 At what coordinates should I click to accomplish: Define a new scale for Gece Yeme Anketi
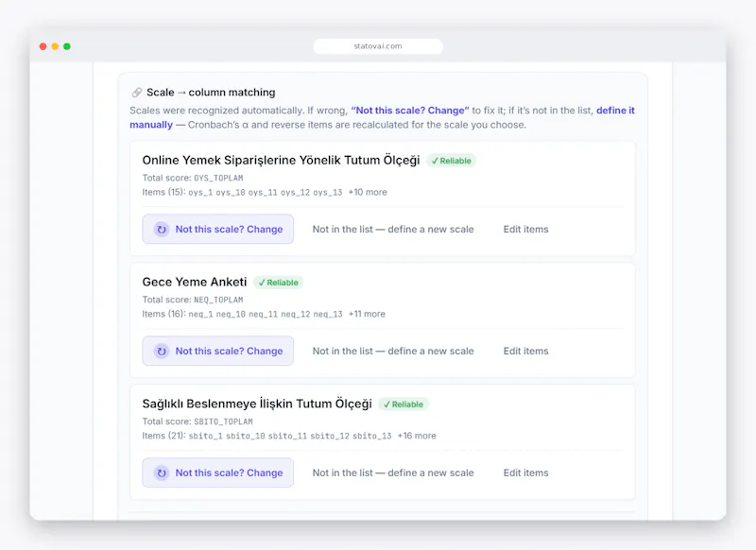(x=393, y=351)
